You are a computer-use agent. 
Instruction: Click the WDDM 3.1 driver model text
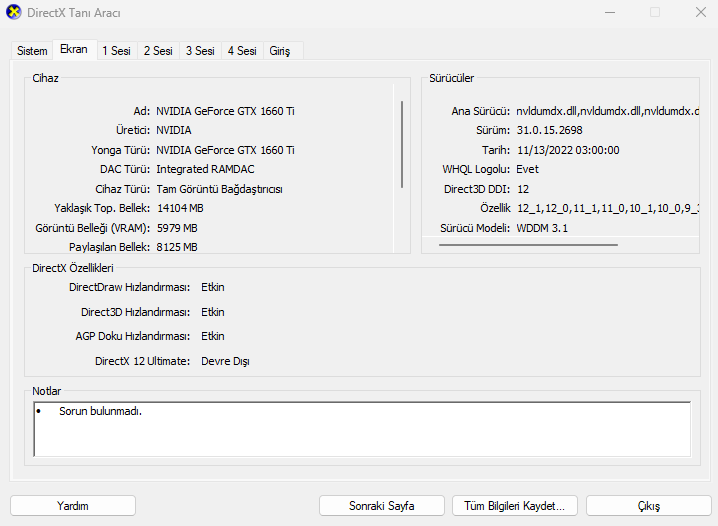coord(542,228)
